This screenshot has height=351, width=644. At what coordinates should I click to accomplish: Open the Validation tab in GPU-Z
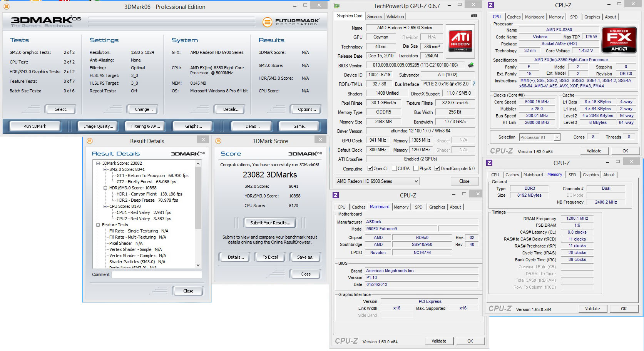coord(395,17)
